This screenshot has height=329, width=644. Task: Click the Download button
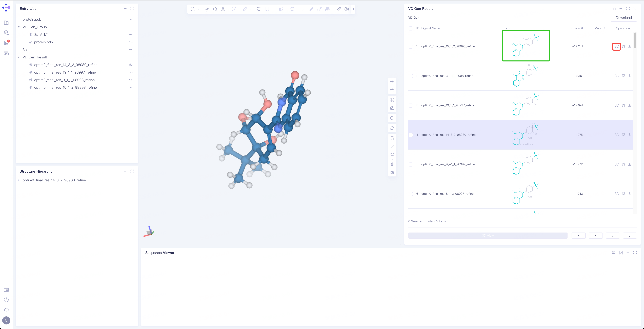pyautogui.click(x=623, y=18)
